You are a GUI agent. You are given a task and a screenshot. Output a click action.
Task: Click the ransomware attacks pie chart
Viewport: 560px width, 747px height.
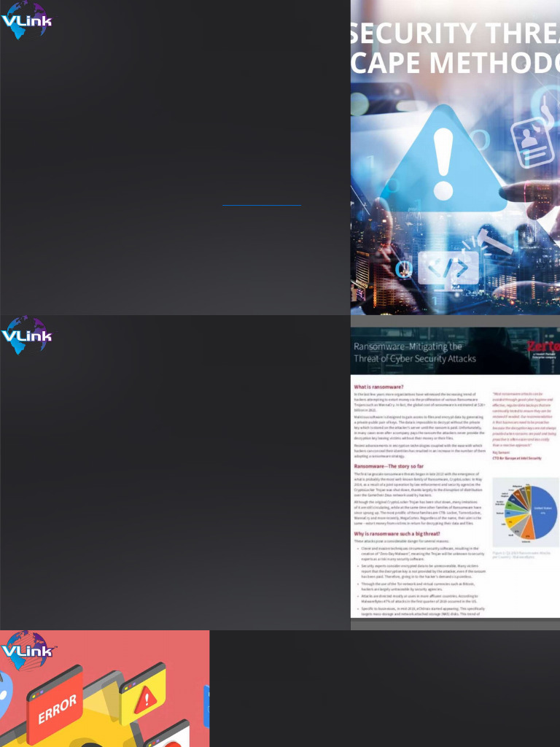click(526, 512)
